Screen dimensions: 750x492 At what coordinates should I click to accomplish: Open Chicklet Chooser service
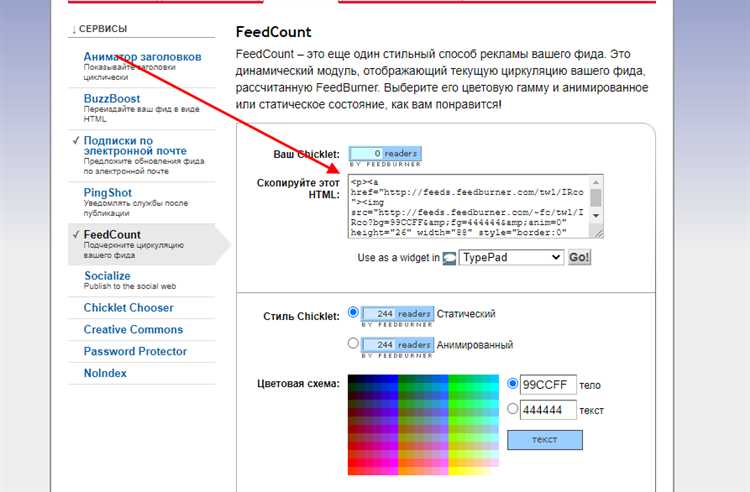point(128,307)
